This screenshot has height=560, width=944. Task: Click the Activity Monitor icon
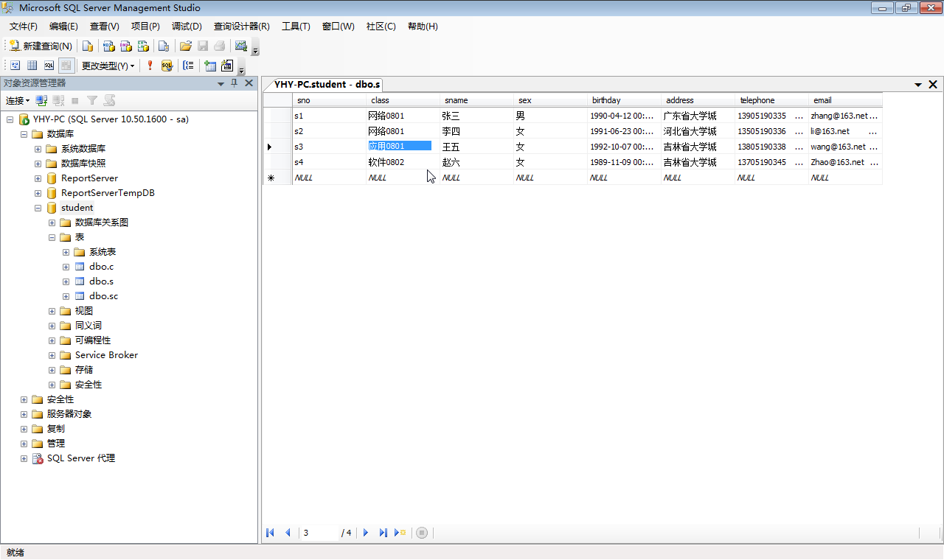[240, 46]
